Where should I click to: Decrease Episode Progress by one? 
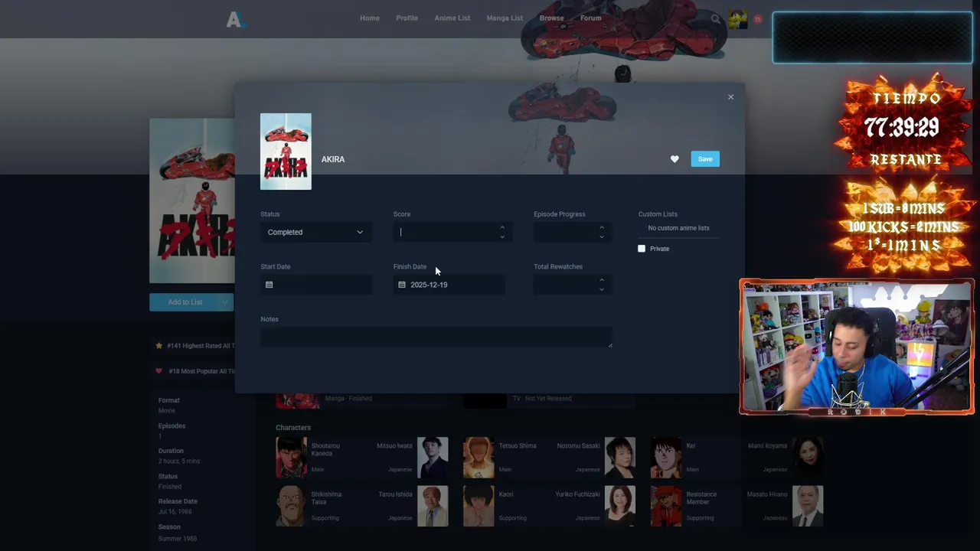coord(602,236)
